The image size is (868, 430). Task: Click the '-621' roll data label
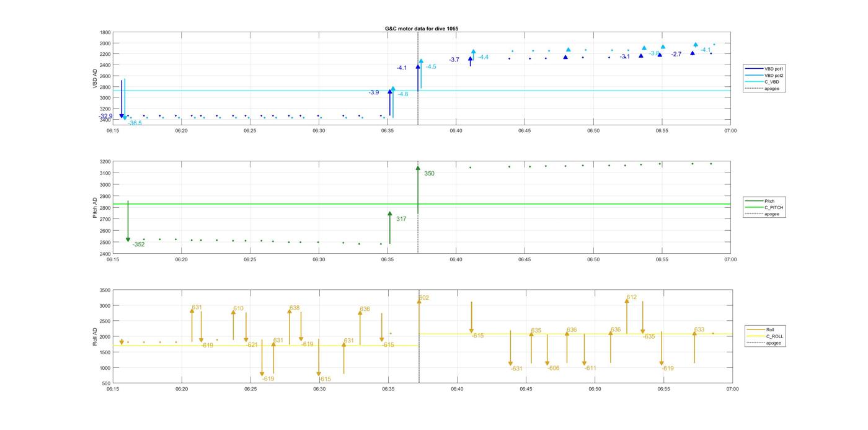(252, 344)
